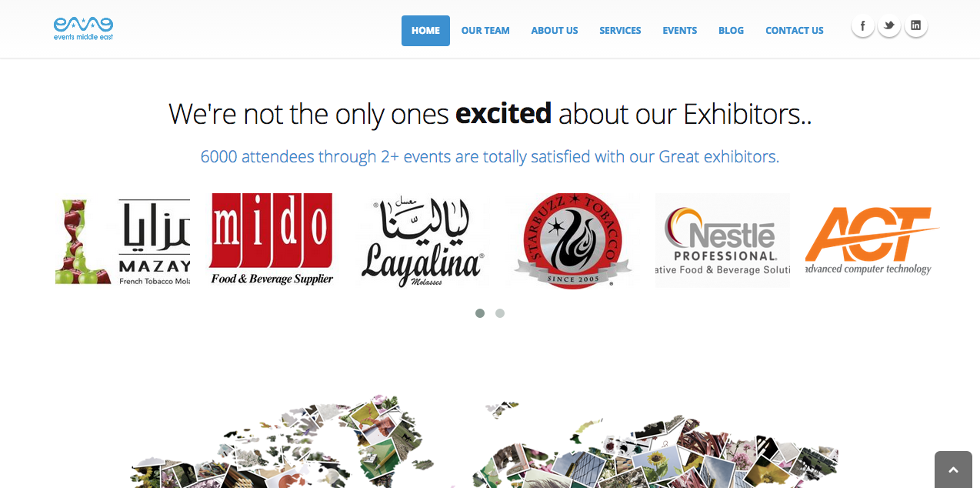The image size is (980, 488).
Task: Click the Events Middle East logo
Action: 83,28
